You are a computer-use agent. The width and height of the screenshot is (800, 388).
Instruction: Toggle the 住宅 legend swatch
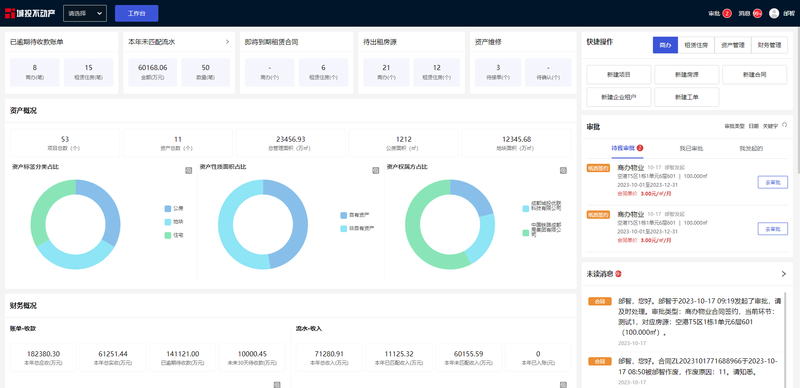pyautogui.click(x=168, y=235)
